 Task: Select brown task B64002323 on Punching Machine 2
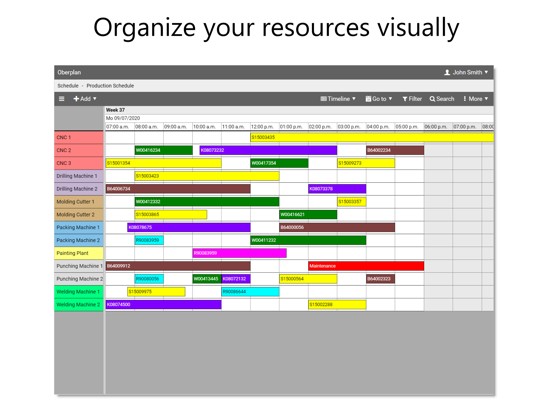(x=381, y=279)
